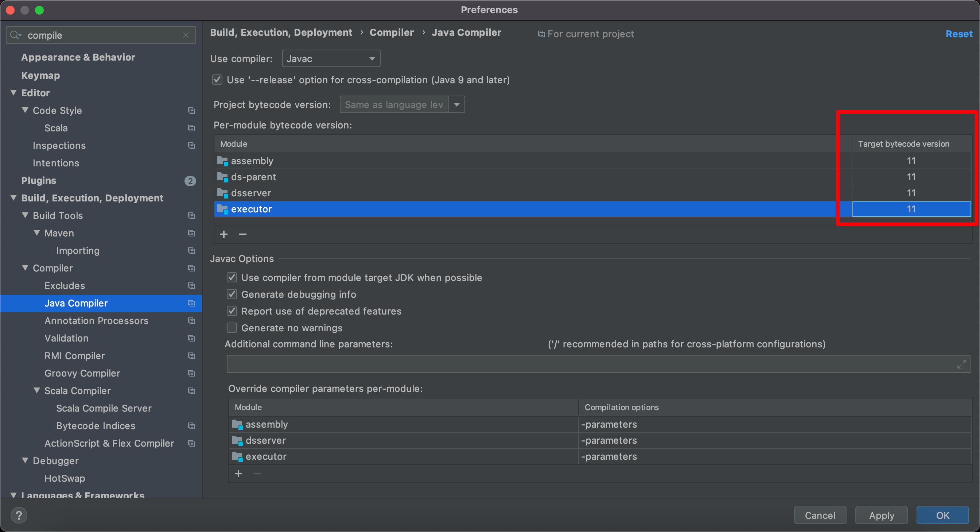Click the project-level icon beside Groovy Compiler
Viewport: 980px width, 532px height.
click(191, 374)
